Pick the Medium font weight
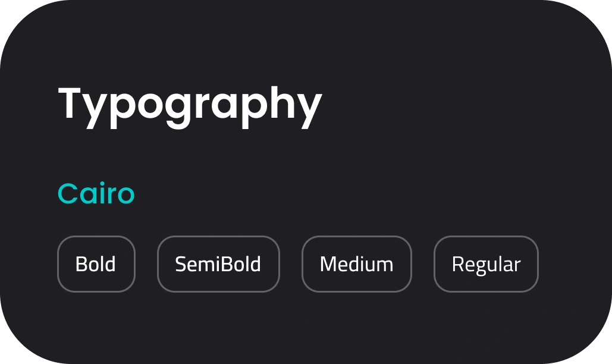The width and height of the screenshot is (612, 364). tap(356, 264)
